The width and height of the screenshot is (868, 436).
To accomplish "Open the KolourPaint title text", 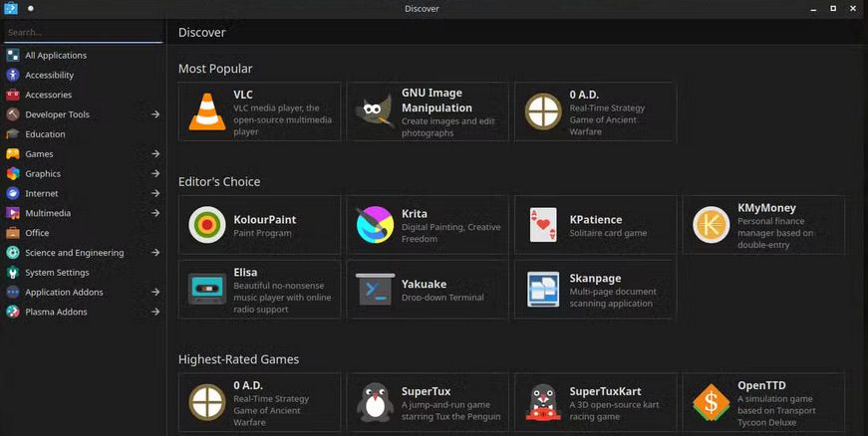I will pyautogui.click(x=265, y=219).
